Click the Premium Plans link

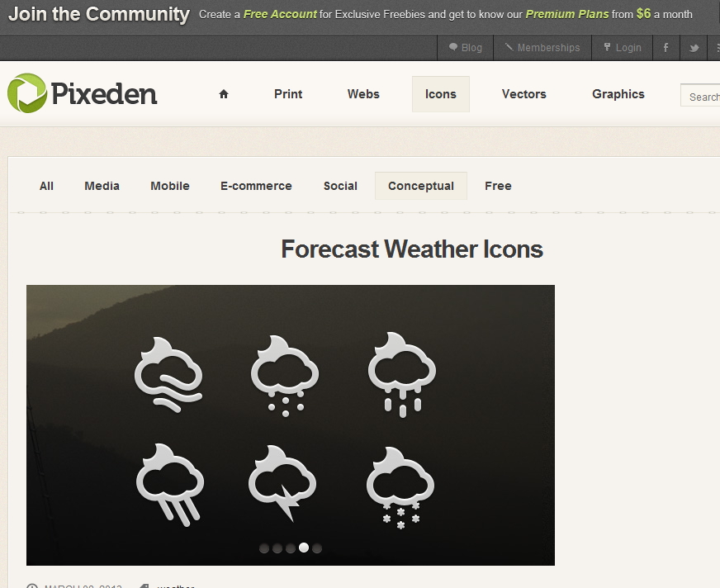tap(567, 14)
